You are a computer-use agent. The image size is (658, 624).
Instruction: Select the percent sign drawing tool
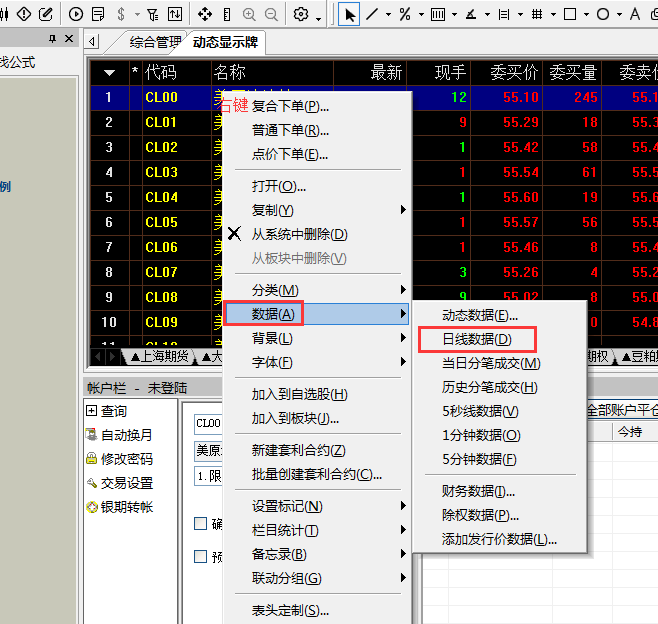click(x=405, y=14)
